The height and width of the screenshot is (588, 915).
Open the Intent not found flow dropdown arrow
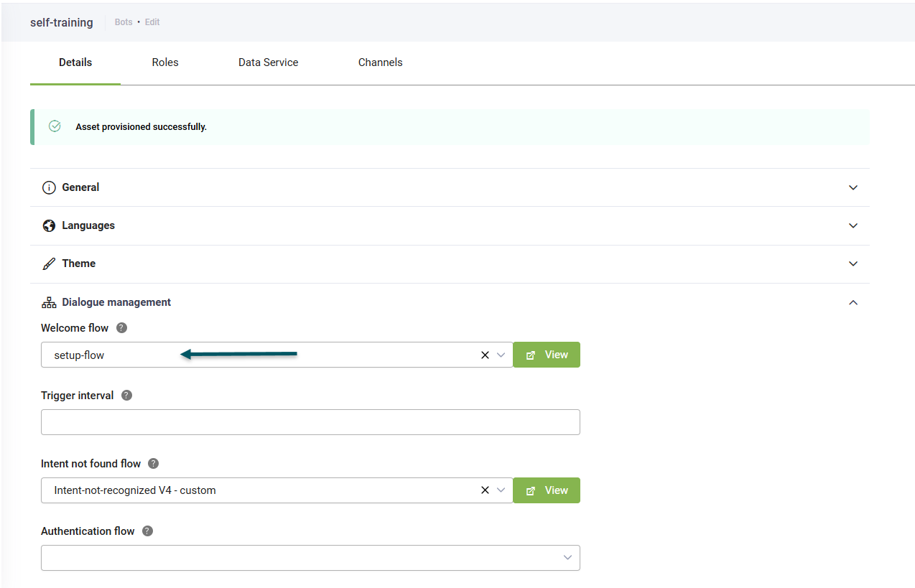pyautogui.click(x=501, y=490)
